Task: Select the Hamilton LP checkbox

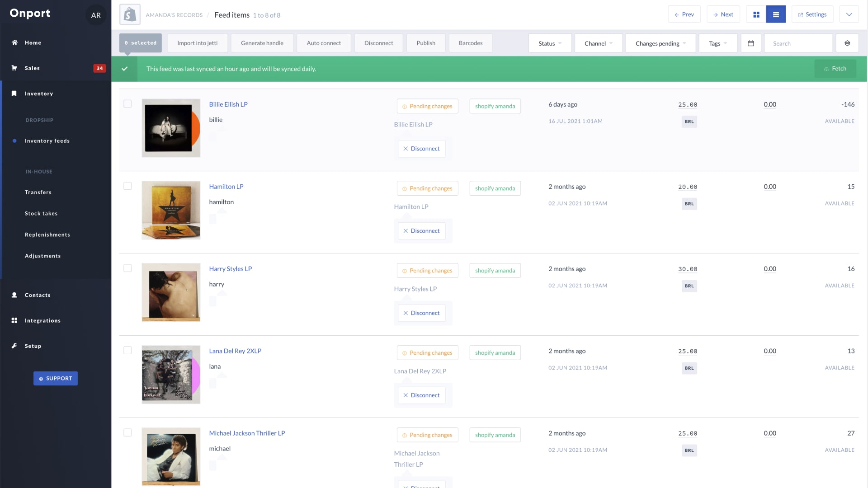Action: tap(127, 186)
